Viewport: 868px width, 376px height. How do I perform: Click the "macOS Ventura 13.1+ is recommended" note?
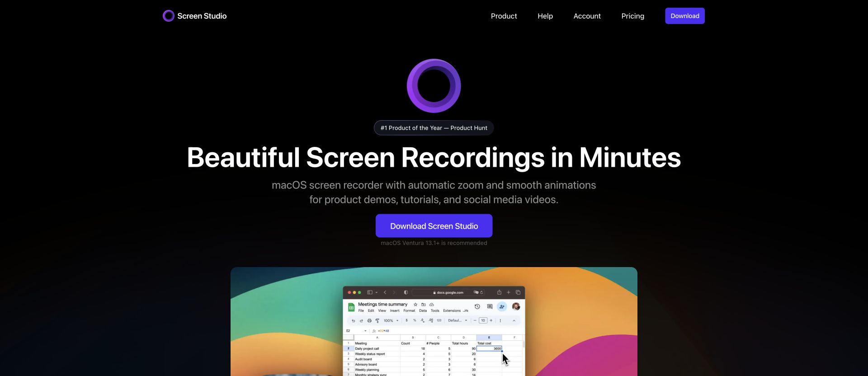pyautogui.click(x=434, y=243)
